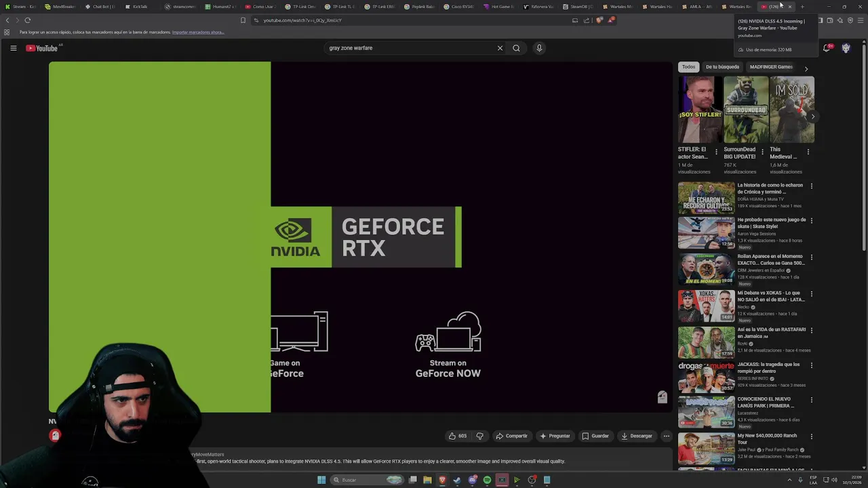
Task: Click the Windows taskbar Buscar search box
Action: click(x=366, y=480)
